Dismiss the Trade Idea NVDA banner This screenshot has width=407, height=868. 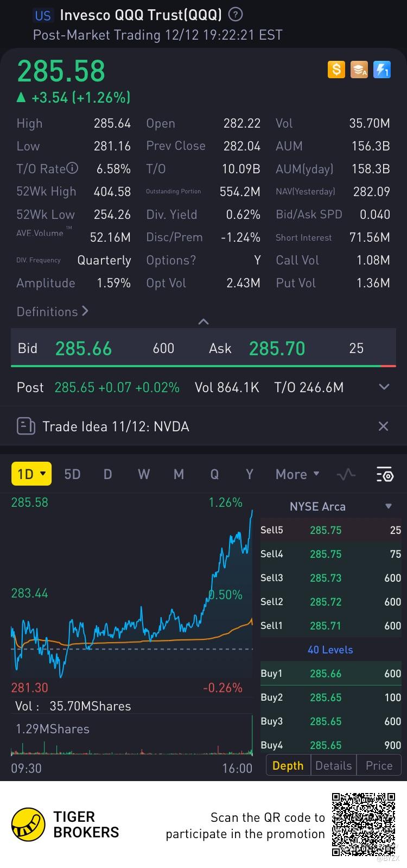coord(383,426)
